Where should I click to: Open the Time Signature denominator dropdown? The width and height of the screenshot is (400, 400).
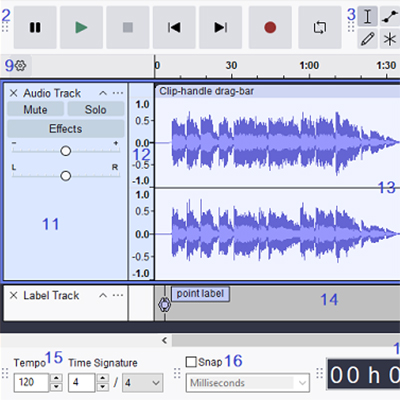pyautogui.click(x=143, y=382)
